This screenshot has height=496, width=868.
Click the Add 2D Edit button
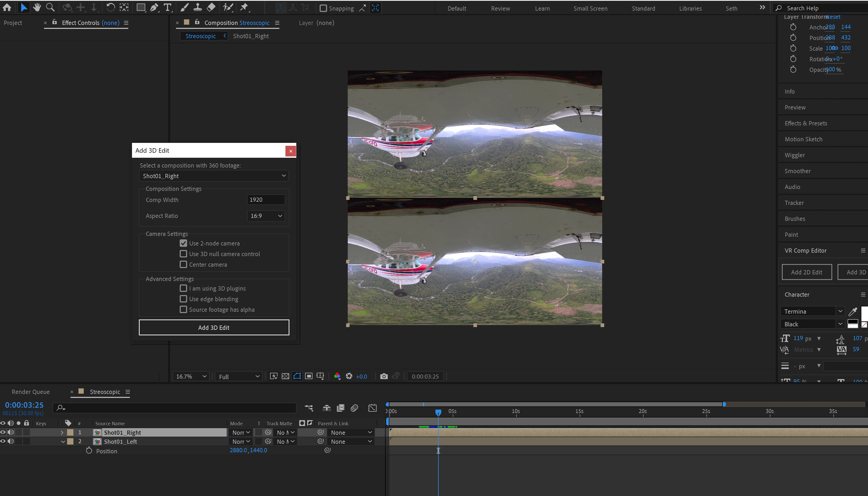coord(806,272)
